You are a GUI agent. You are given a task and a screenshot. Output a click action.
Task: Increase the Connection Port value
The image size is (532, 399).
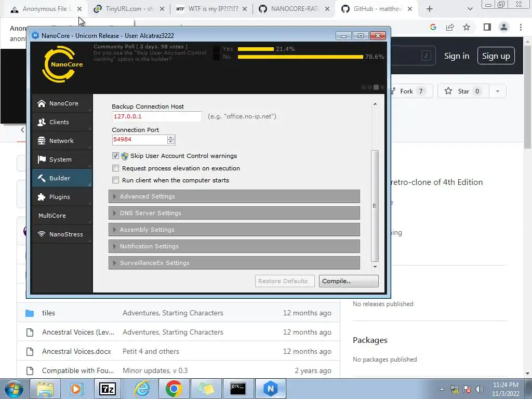(171, 137)
